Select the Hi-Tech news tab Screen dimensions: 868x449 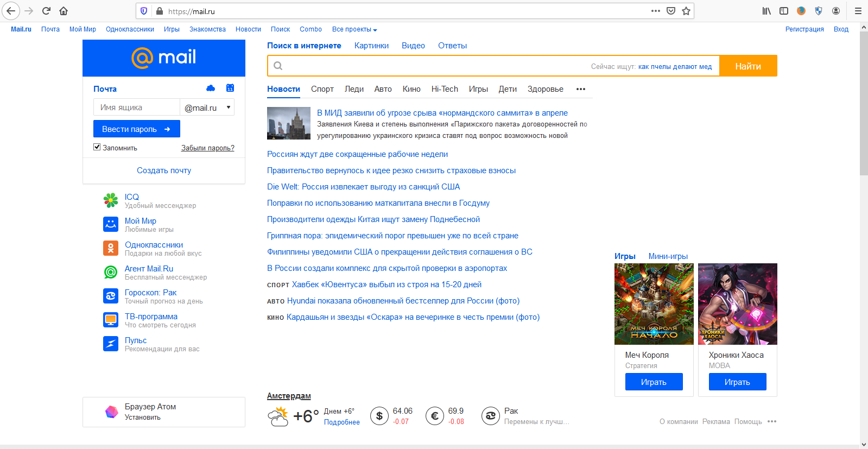(445, 89)
